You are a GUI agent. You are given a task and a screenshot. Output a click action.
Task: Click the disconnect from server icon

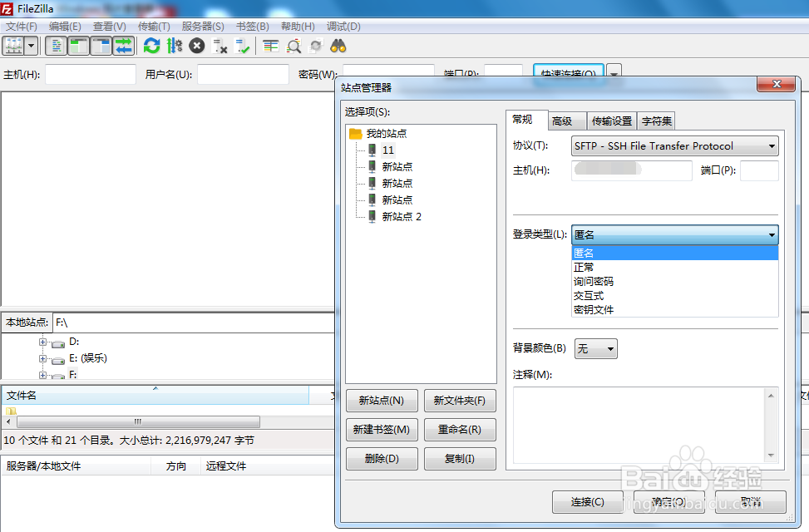coord(220,46)
